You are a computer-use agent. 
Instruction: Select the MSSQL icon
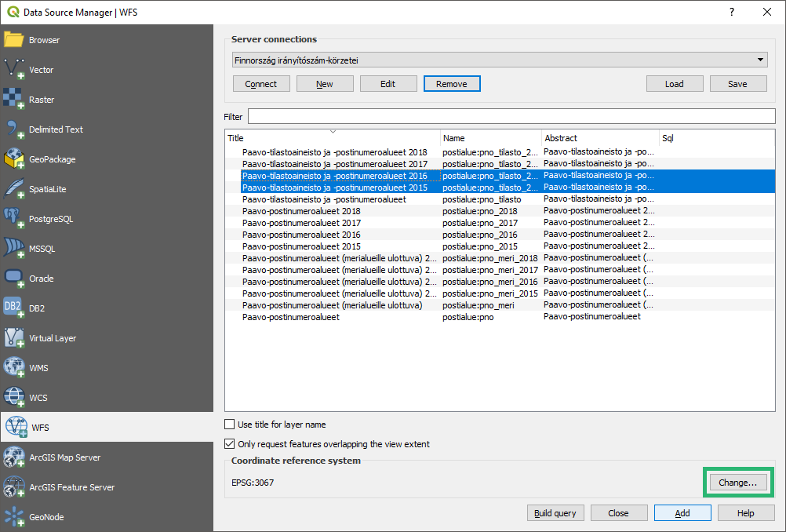pos(13,248)
